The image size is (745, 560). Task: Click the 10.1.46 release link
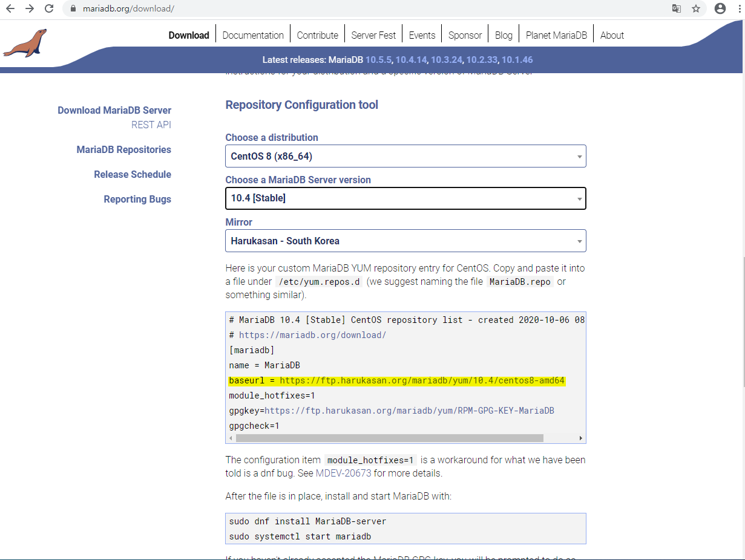(x=517, y=60)
